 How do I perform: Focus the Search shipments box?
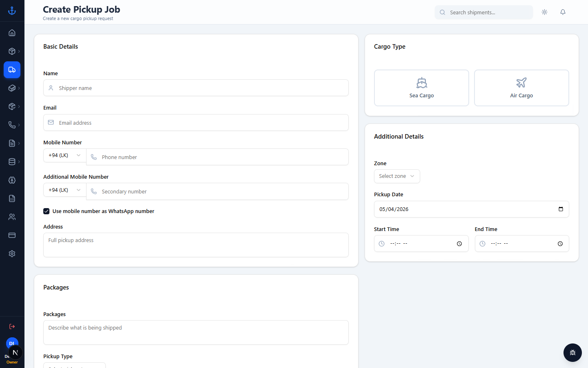pos(484,12)
